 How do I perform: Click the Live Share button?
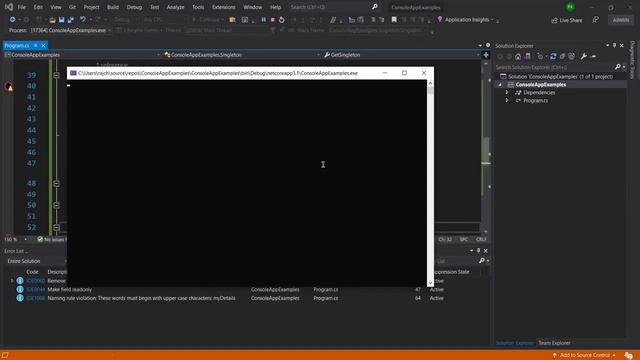click(x=567, y=20)
